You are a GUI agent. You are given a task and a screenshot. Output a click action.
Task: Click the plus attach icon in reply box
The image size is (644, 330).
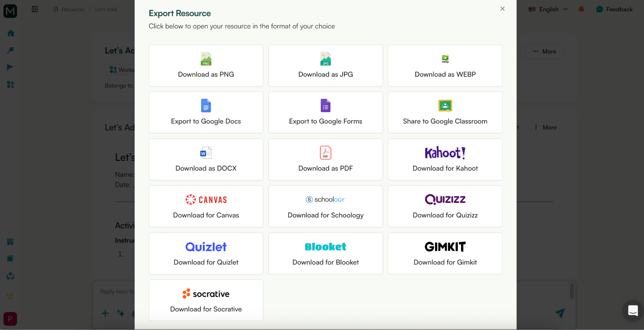pyautogui.click(x=105, y=313)
